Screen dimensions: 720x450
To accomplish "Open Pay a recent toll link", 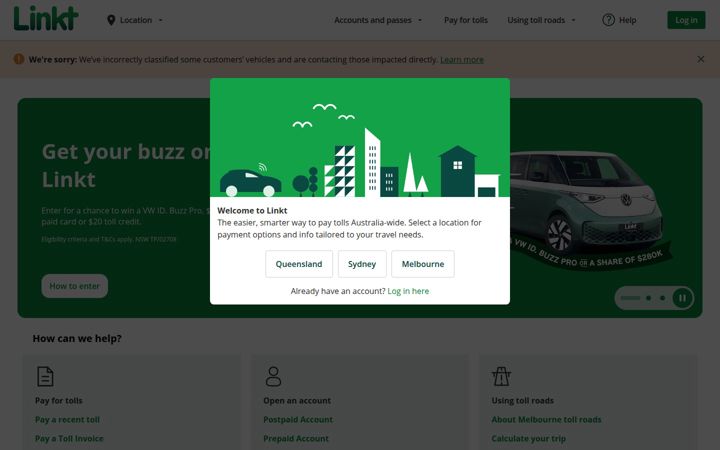I will click(x=67, y=420).
